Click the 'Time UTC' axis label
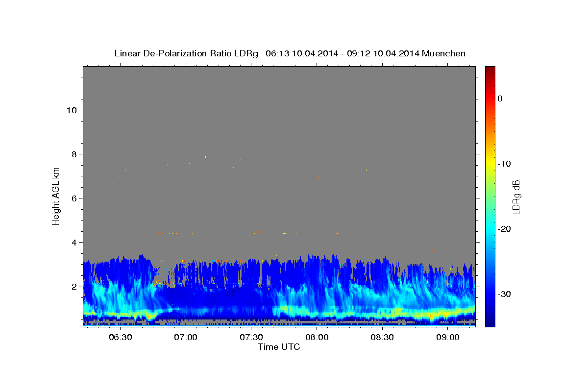The image size is (588, 392). [x=279, y=347]
